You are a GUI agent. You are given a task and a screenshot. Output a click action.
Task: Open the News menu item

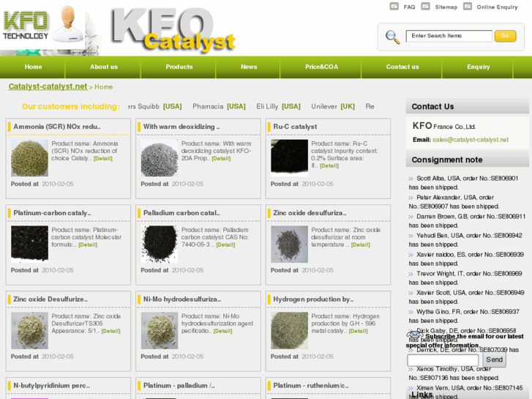click(x=249, y=67)
